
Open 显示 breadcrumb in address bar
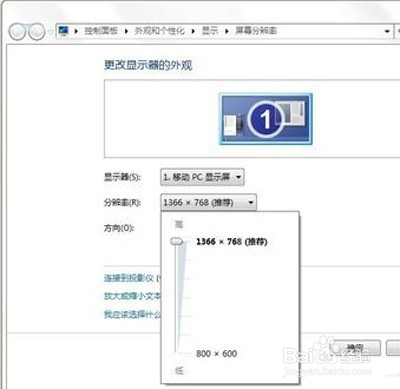pos(210,31)
